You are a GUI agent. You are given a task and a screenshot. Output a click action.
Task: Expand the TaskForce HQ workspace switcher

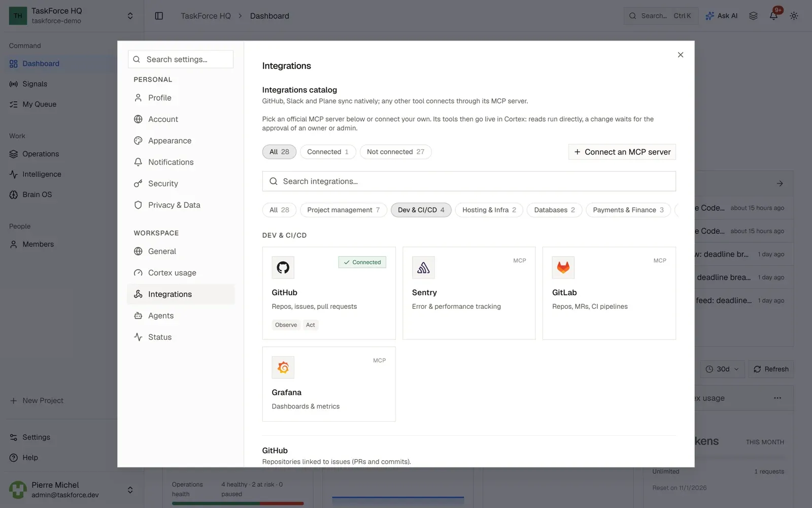pyautogui.click(x=130, y=16)
